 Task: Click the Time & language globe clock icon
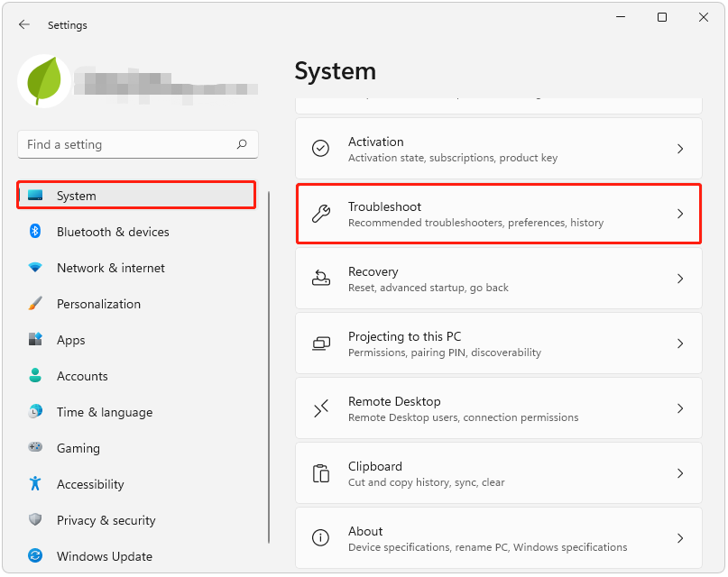coord(35,411)
